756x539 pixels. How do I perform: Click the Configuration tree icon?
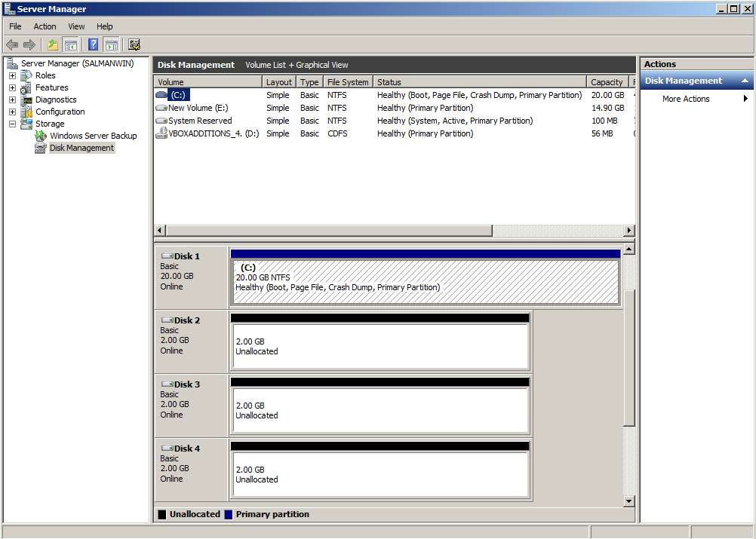pos(26,112)
